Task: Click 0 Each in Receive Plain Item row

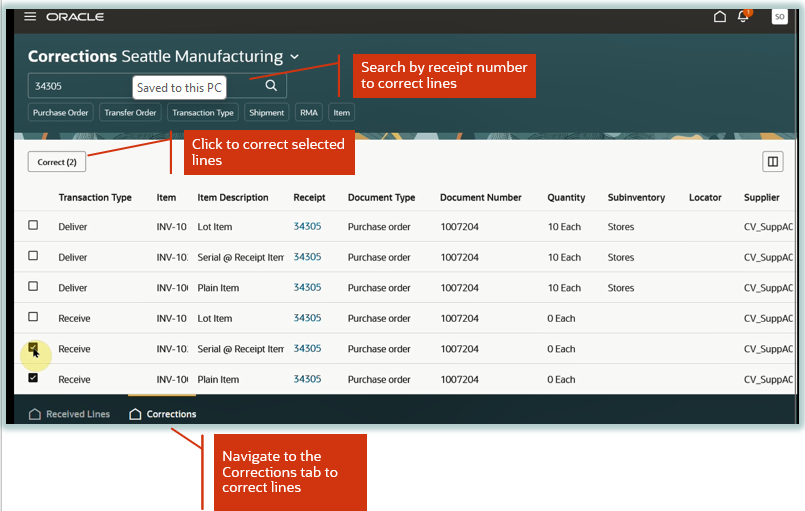Action: (561, 380)
